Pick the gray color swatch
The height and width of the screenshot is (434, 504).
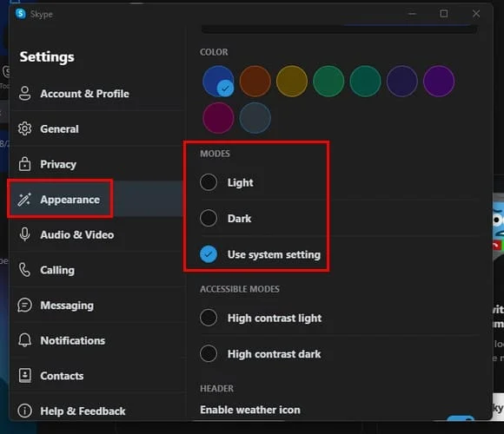coord(255,118)
